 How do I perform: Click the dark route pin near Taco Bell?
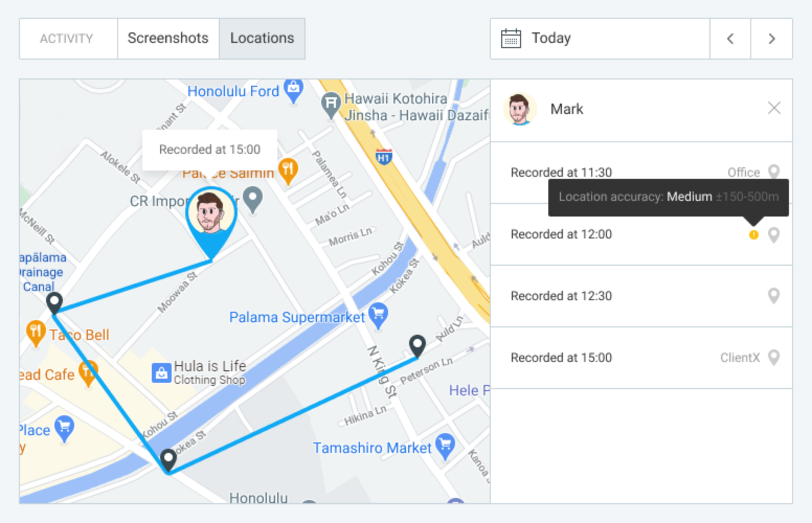[54, 303]
